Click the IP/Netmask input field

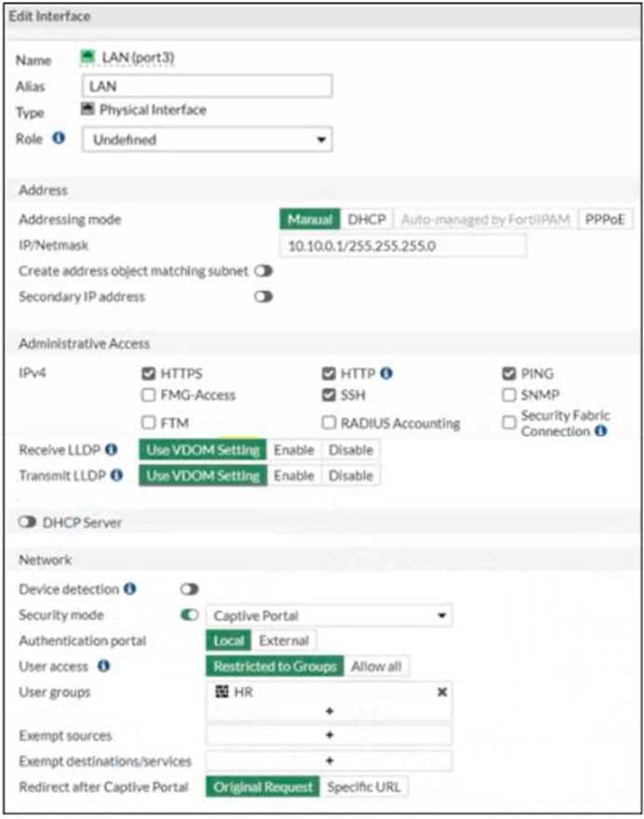(x=401, y=245)
